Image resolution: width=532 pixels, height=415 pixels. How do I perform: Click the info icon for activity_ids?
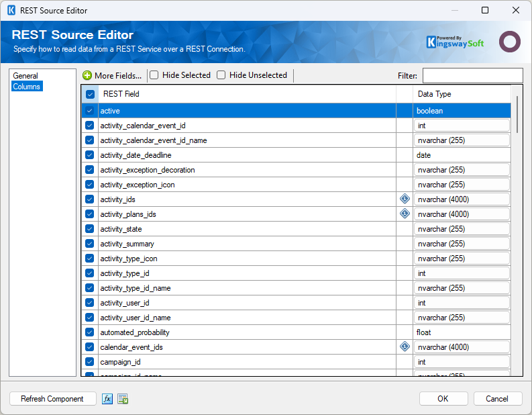[405, 199]
